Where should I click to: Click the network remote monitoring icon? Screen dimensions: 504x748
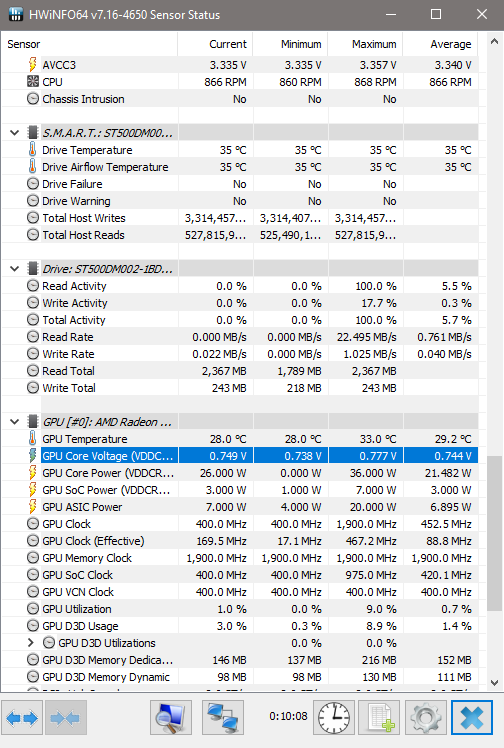(223, 717)
